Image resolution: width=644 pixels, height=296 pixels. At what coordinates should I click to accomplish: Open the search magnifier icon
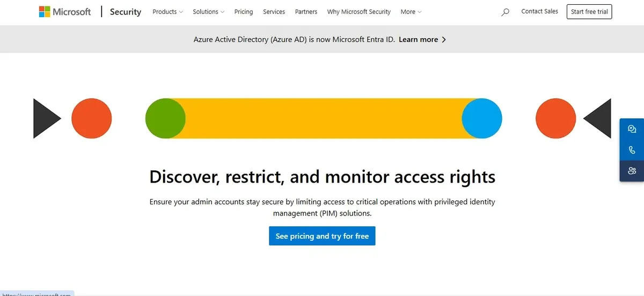[x=505, y=12]
